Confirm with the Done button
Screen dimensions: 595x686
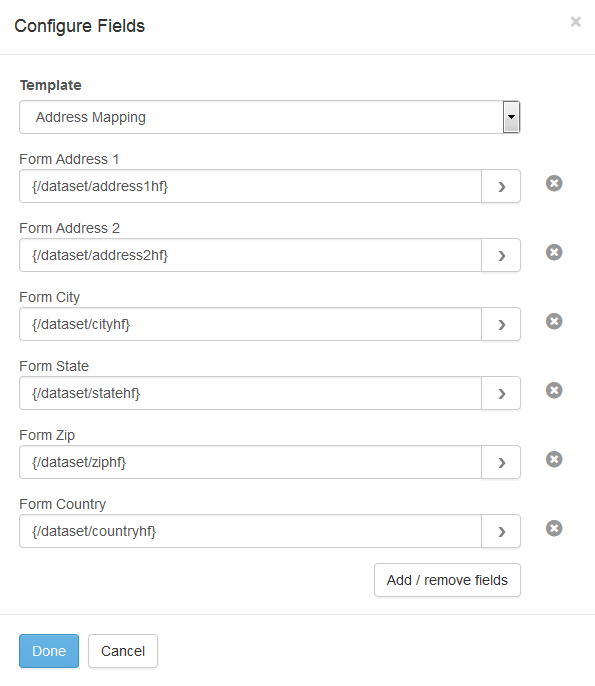pyautogui.click(x=49, y=651)
